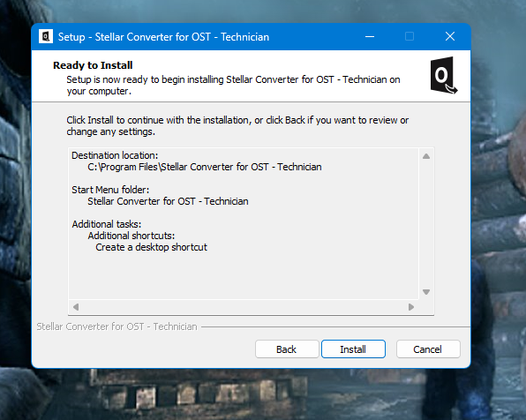
Task: Click the Start Menu folder name line
Action: pyautogui.click(x=168, y=201)
